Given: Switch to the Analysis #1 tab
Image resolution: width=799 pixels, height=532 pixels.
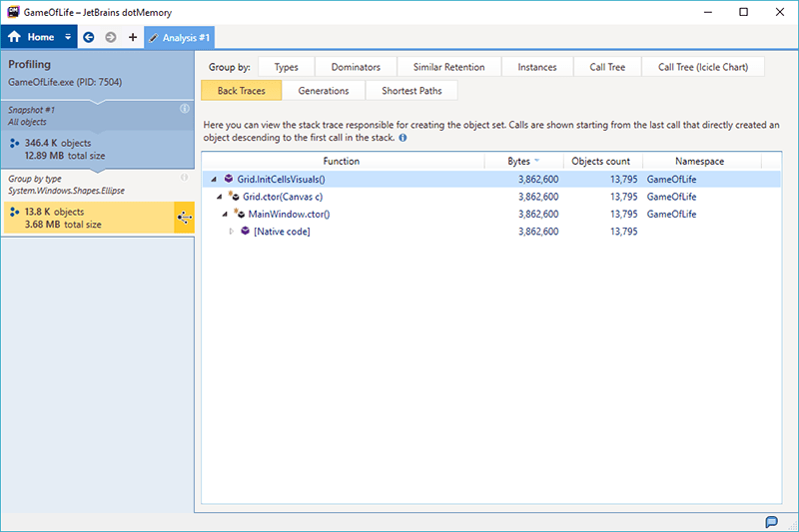Looking at the screenshot, I should 180,37.
